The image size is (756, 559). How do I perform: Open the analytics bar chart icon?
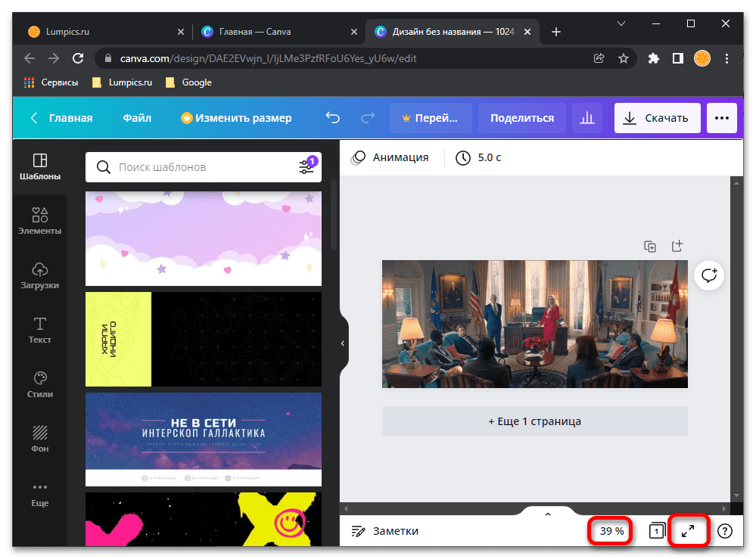(x=586, y=118)
